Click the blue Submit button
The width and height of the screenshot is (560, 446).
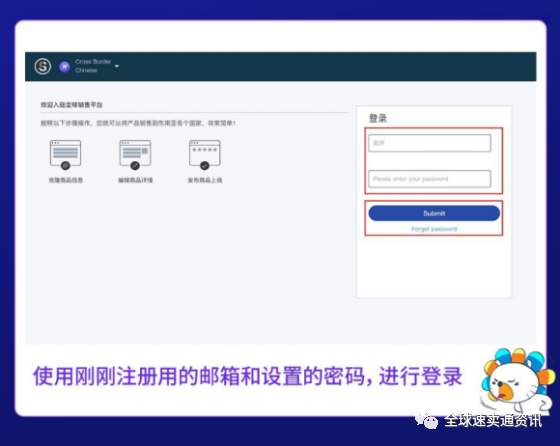[x=434, y=213]
